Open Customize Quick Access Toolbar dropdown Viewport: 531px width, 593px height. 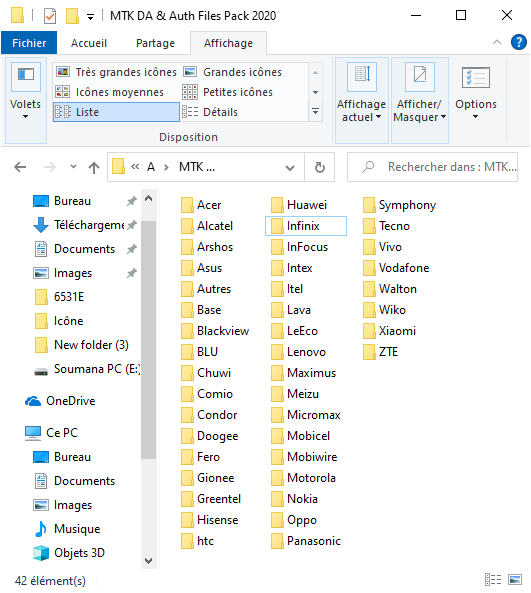90,17
